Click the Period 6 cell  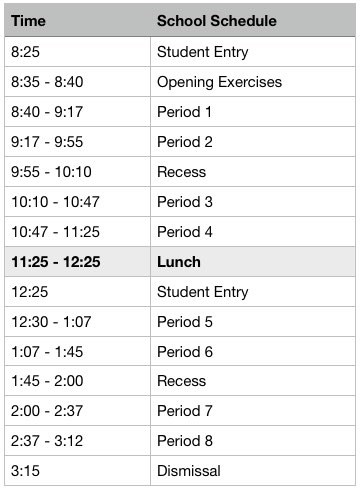click(x=253, y=351)
